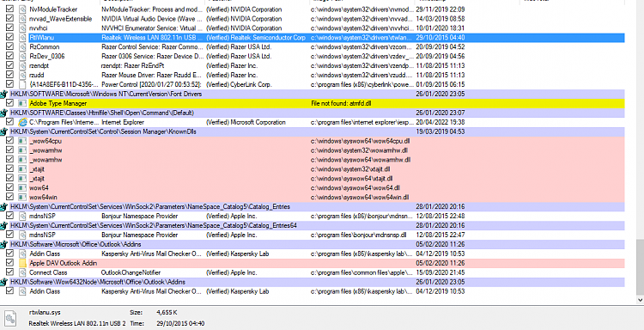The height and width of the screenshot is (330, 644).
Task: Click the 14/03/2019 08:58 timestamp
Action: (440, 19)
